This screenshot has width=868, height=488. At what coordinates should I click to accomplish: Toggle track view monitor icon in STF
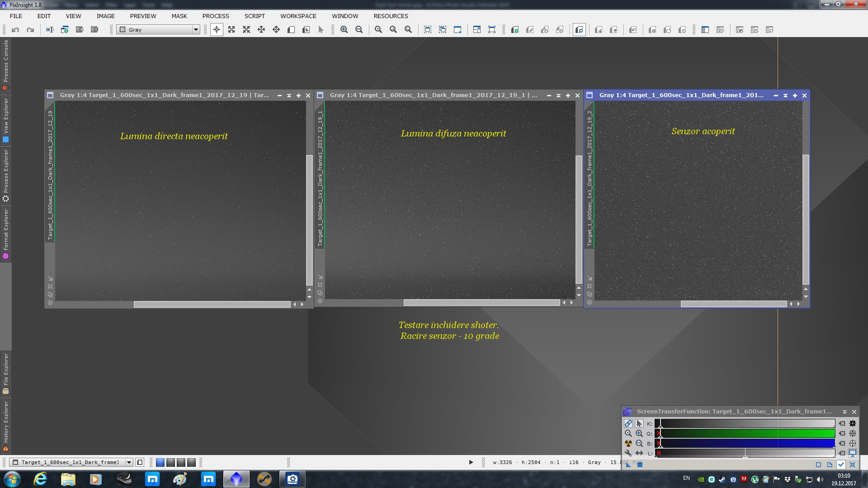click(853, 453)
